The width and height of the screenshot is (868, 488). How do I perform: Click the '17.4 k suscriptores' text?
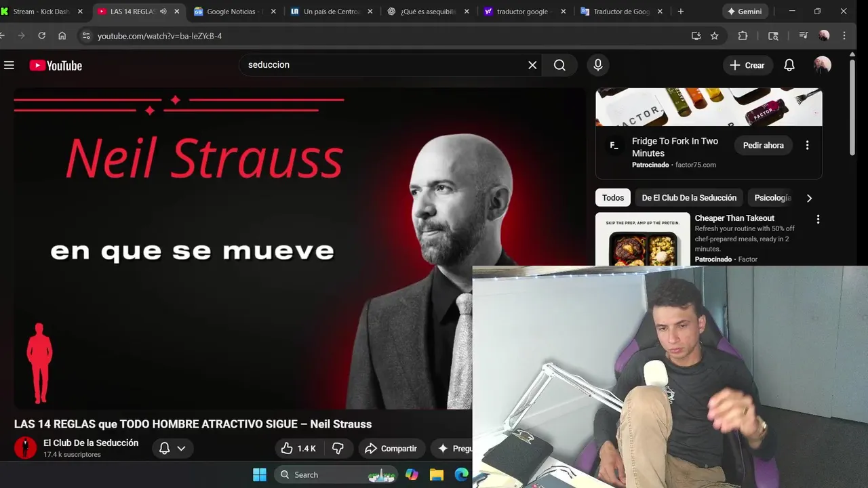pyautogui.click(x=72, y=455)
